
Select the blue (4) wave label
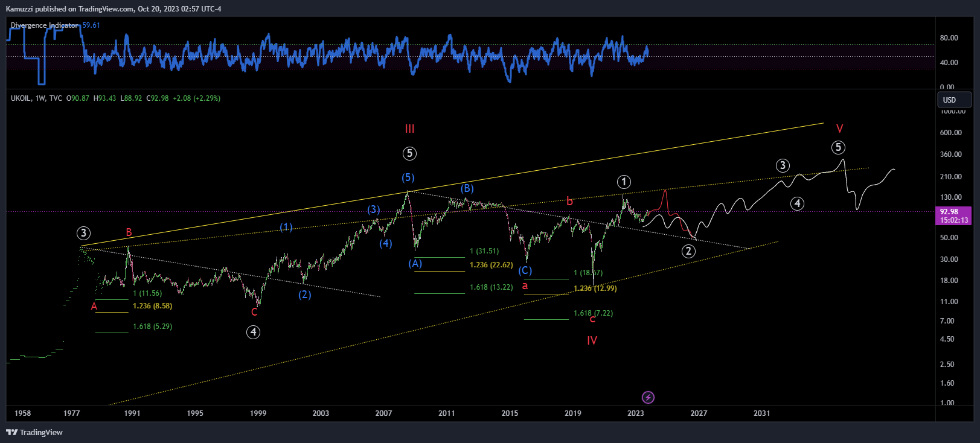tap(386, 243)
